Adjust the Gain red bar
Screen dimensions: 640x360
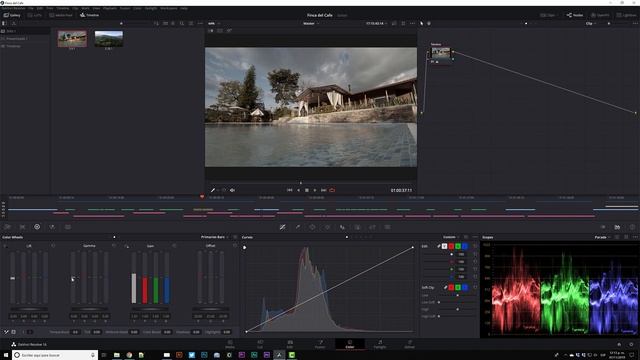click(x=145, y=278)
